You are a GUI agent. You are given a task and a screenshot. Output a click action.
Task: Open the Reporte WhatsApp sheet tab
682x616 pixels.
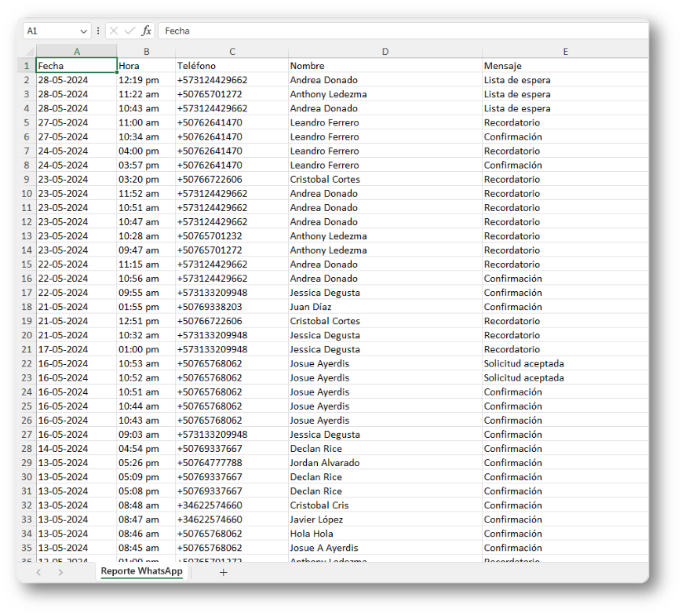(x=141, y=571)
